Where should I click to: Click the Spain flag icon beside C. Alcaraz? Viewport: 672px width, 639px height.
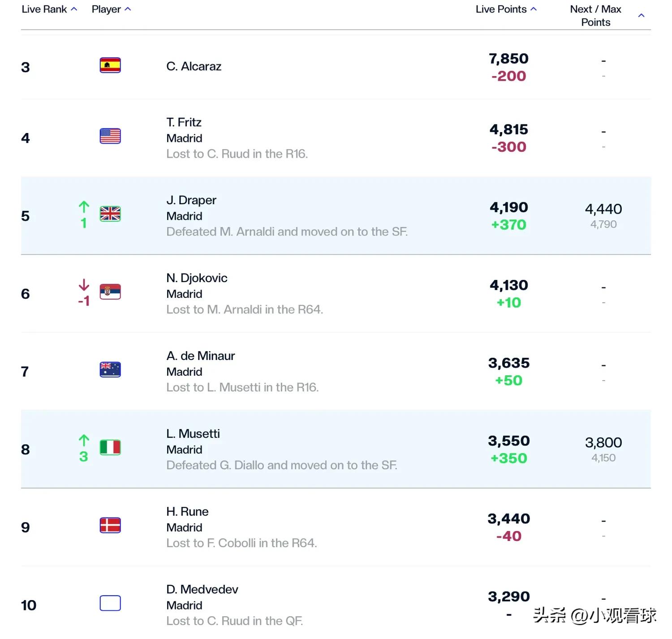coord(110,65)
